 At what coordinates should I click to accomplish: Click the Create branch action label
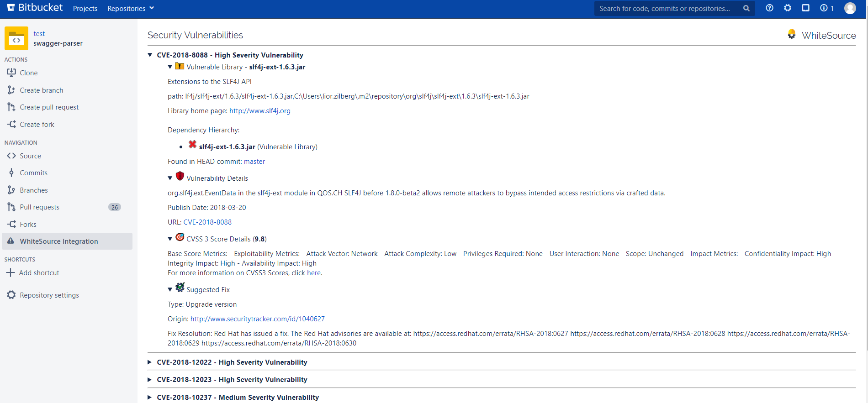(x=42, y=90)
